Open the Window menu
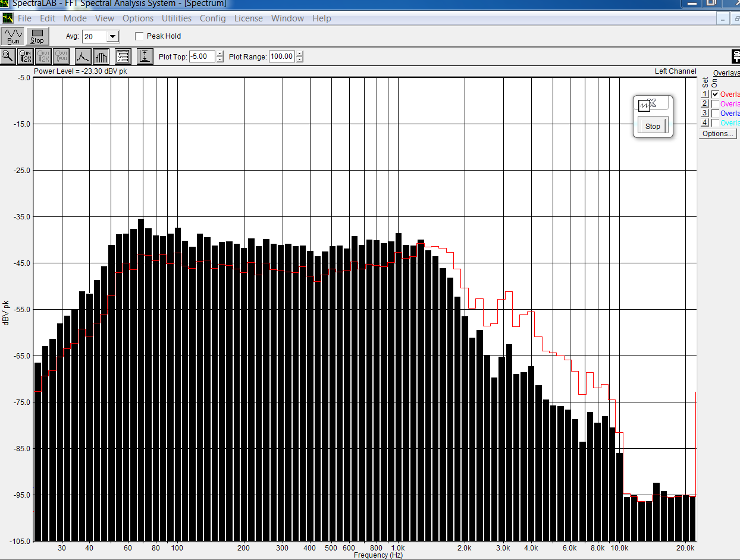 point(288,18)
